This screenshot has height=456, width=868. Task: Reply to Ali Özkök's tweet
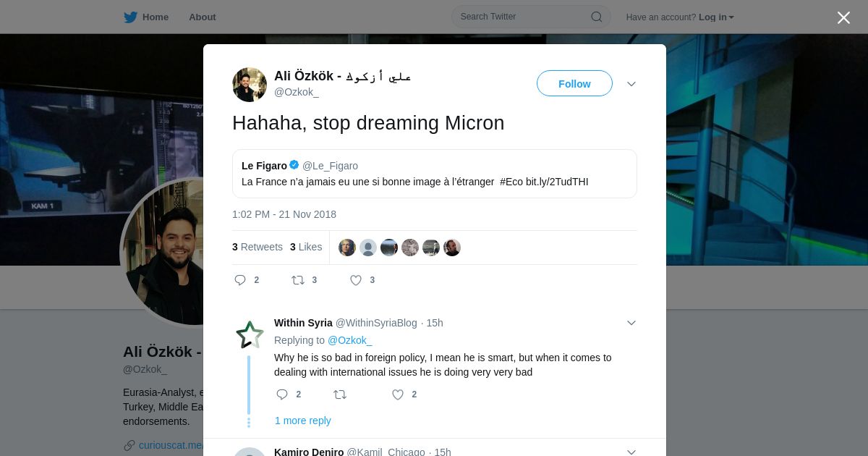click(241, 280)
